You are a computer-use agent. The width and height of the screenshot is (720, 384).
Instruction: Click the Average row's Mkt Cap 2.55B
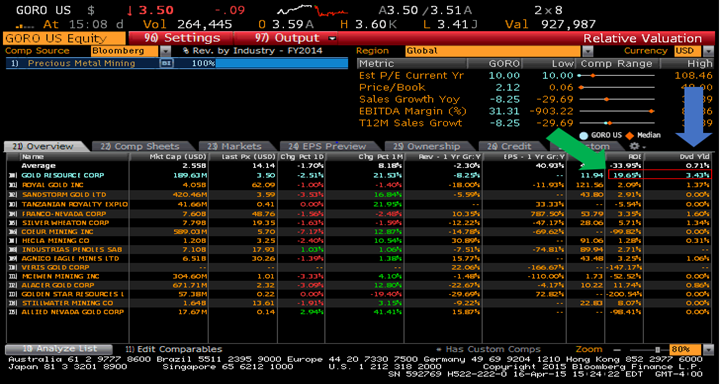coord(195,166)
